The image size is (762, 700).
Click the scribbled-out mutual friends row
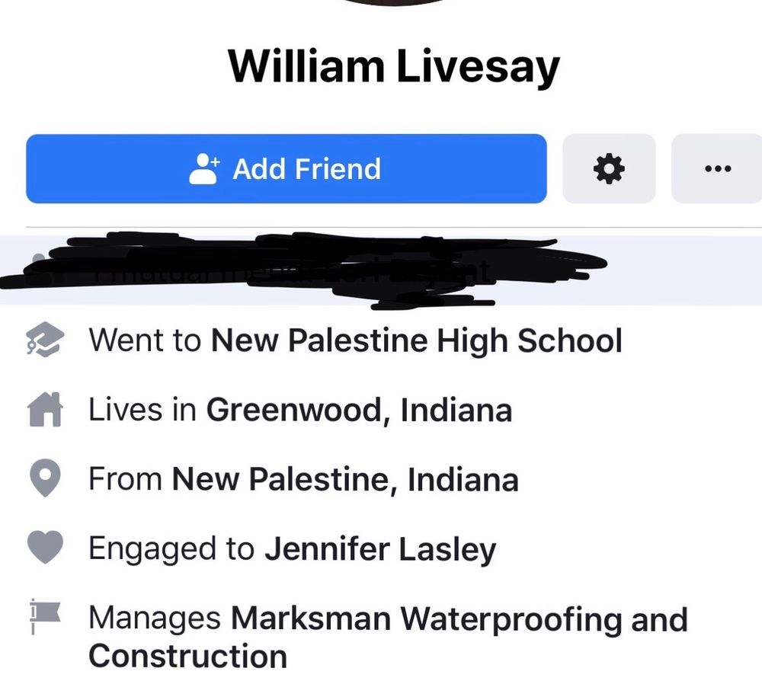click(x=305, y=270)
